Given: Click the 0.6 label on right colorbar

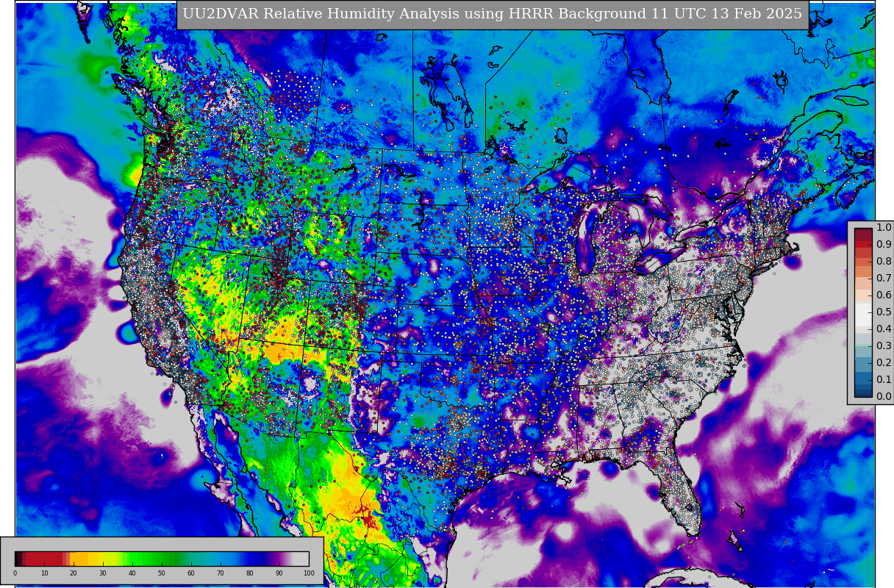Looking at the screenshot, I should 884,295.
